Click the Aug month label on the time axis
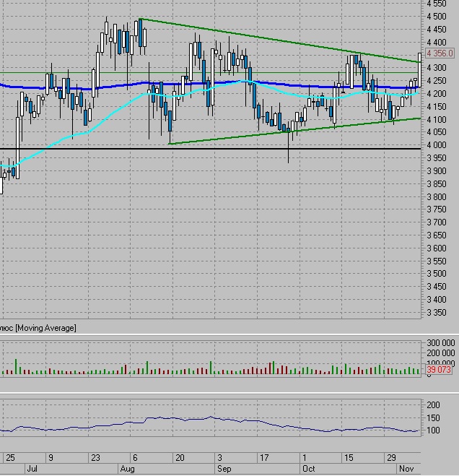 pos(126,469)
